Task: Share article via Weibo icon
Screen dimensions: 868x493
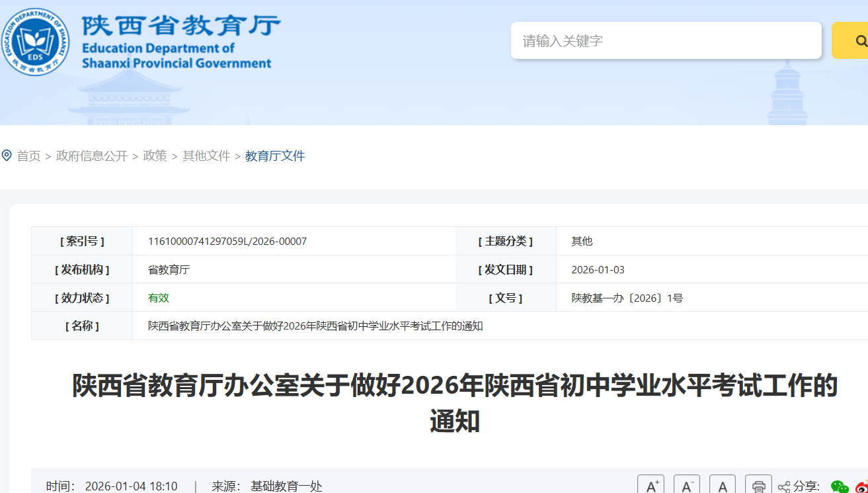Action: 861,487
